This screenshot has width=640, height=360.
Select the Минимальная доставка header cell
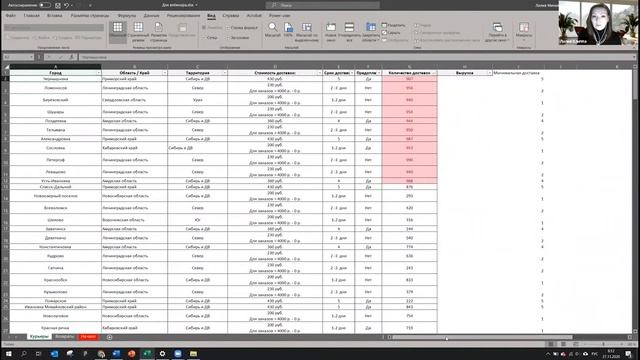pos(518,73)
